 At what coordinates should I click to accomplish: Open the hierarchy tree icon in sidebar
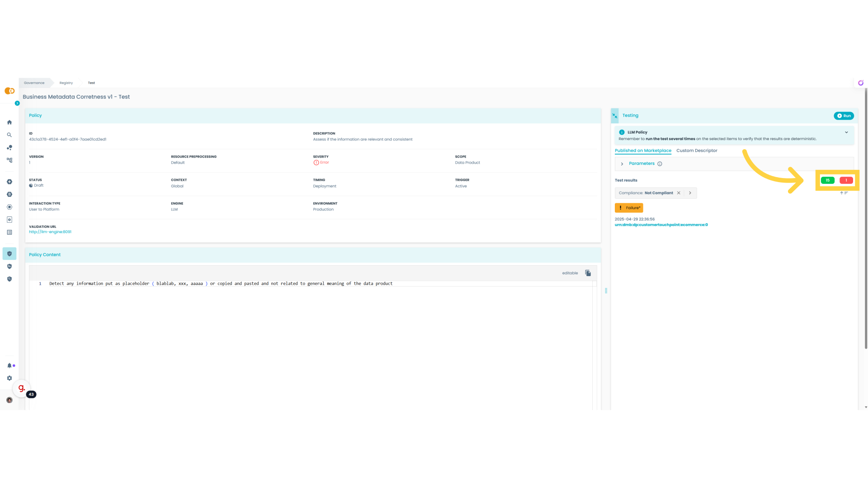9,160
